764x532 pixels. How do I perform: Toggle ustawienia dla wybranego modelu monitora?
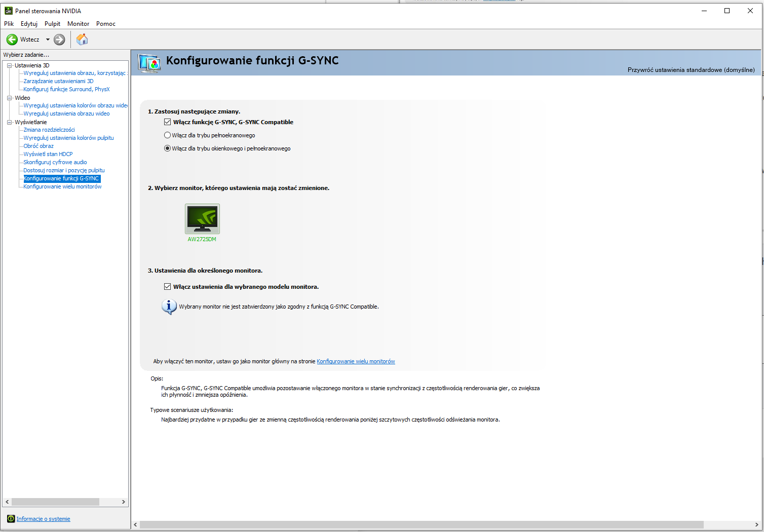tap(168, 287)
